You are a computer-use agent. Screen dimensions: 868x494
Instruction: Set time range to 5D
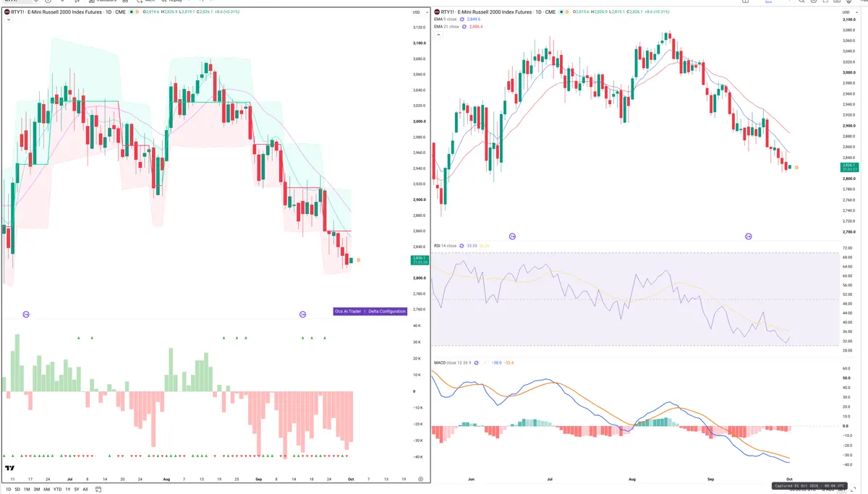click(x=17, y=490)
